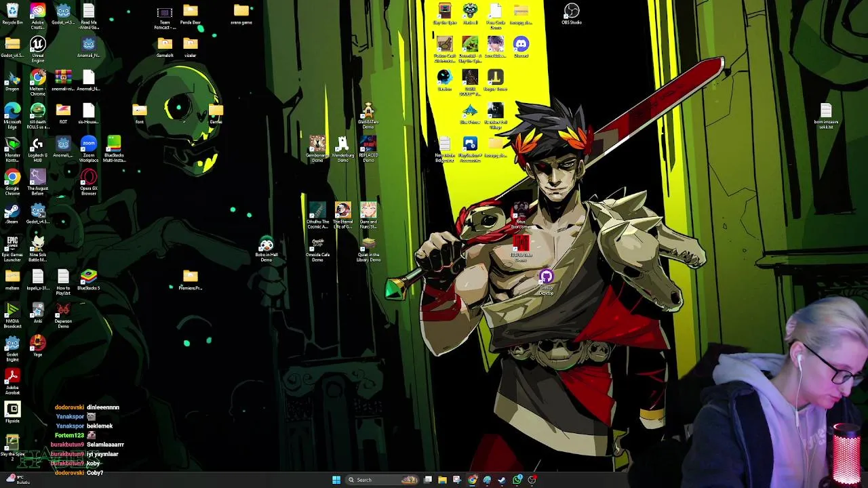Select BlueStacks Multi-Instance shortcut
Image resolution: width=868 pixels, height=488 pixels.
coord(114,148)
